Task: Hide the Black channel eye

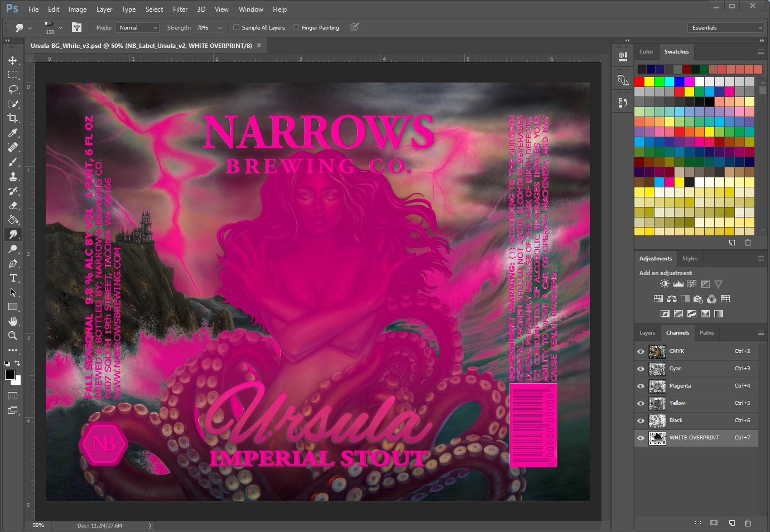Action: pos(641,420)
